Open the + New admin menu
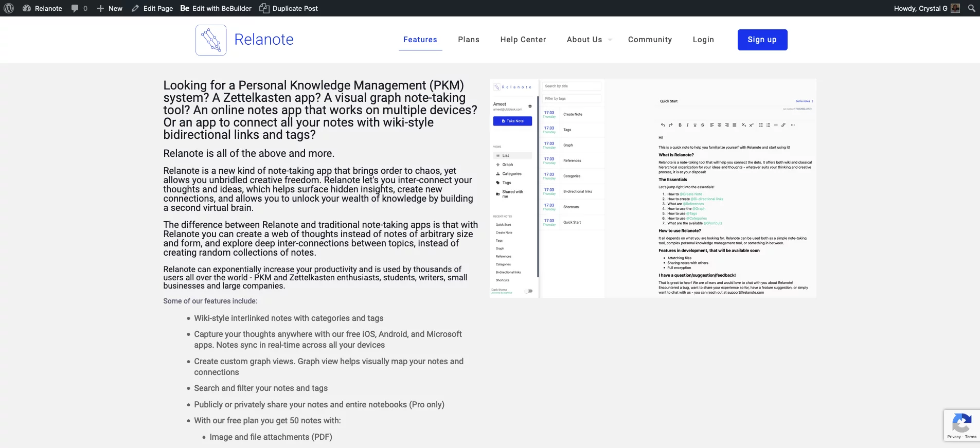This screenshot has width=980, height=448. click(x=110, y=8)
